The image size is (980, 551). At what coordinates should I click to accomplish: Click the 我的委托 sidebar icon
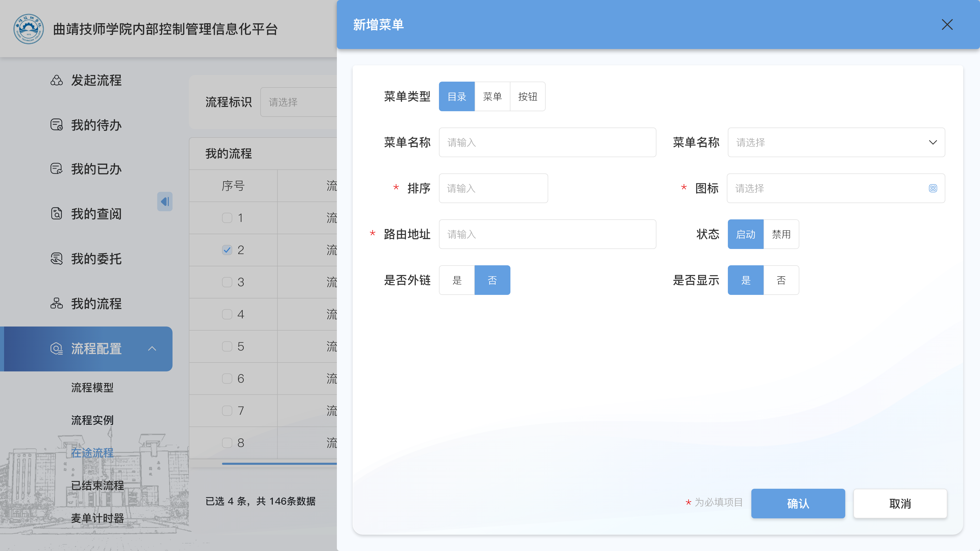click(x=57, y=259)
